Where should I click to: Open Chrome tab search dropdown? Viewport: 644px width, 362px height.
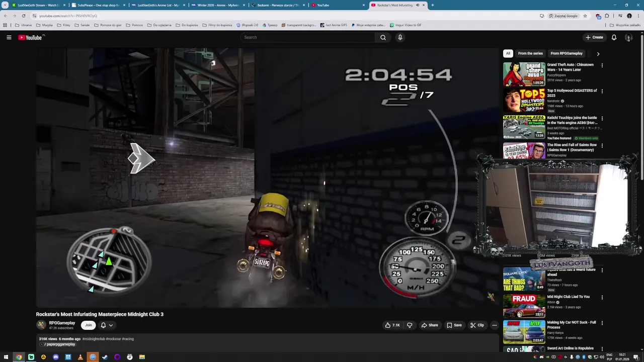click(5, 5)
